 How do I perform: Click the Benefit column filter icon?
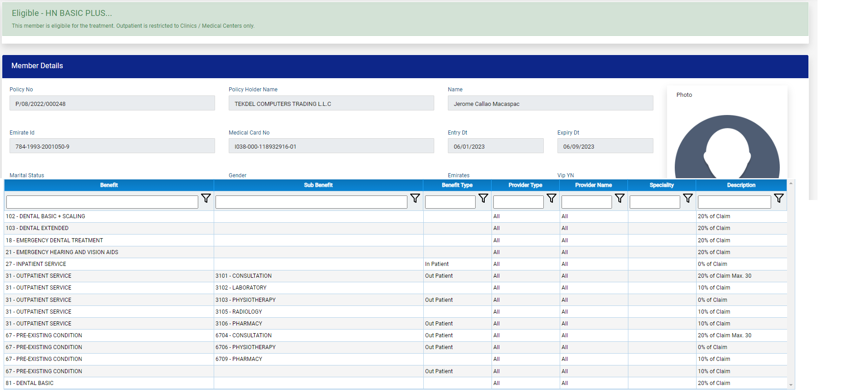(206, 199)
